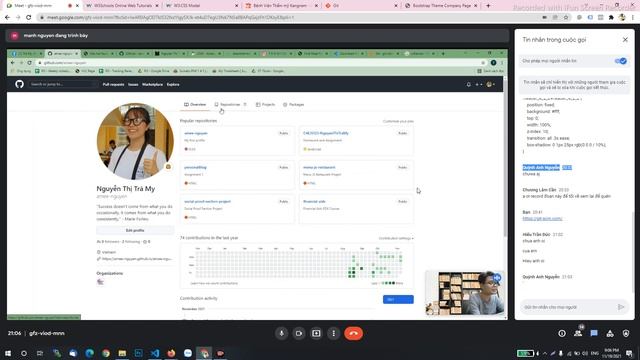Select the Projects profile tab

pyautogui.click(x=265, y=105)
